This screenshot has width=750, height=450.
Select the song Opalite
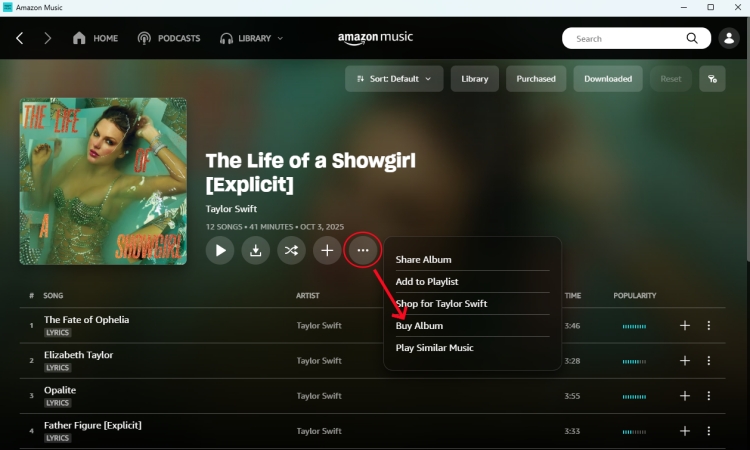(60, 390)
